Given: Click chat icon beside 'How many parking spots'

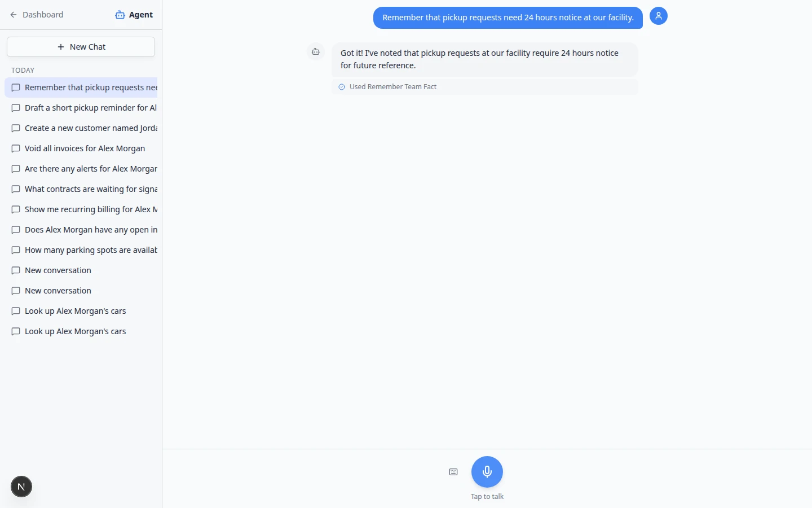Looking at the screenshot, I should tap(16, 250).
